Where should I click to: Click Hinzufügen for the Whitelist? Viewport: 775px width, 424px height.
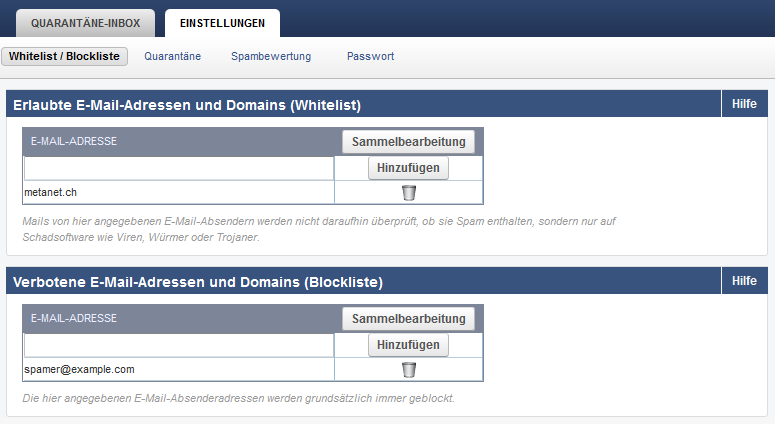tap(408, 168)
